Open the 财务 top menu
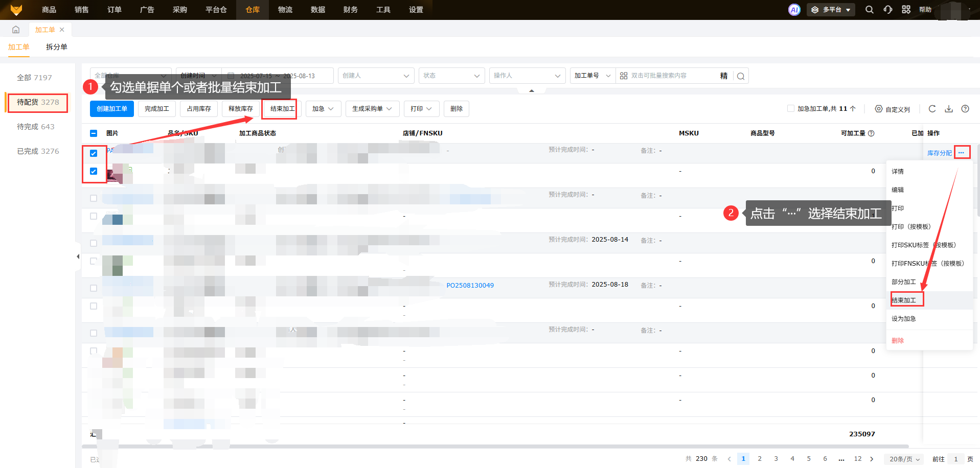The height and width of the screenshot is (468, 980). pyautogui.click(x=351, y=10)
